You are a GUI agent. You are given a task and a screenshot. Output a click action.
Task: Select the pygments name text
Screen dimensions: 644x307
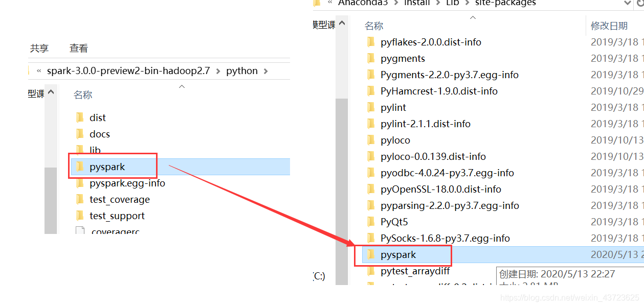click(x=403, y=58)
